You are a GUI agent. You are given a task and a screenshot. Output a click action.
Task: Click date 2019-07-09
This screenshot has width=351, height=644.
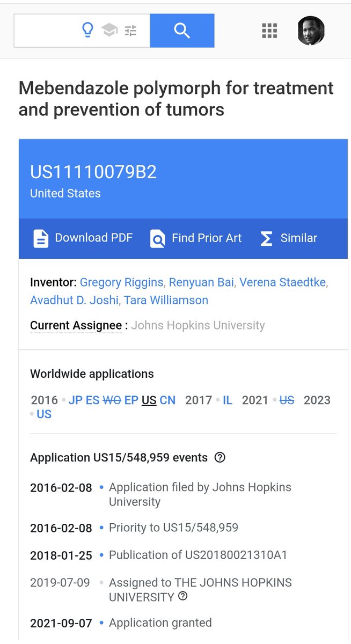click(60, 583)
